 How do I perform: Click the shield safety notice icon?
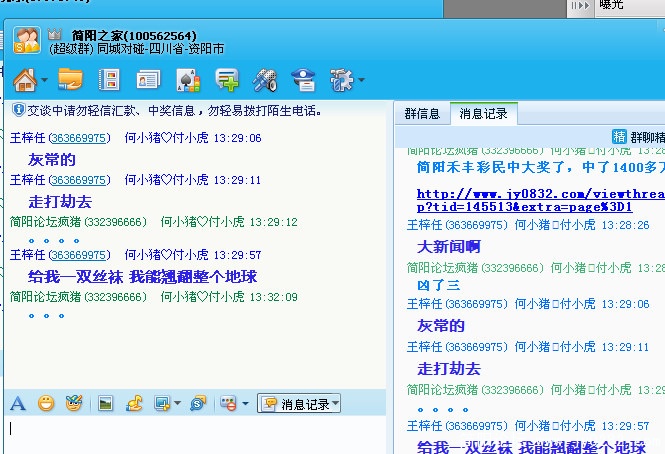(18, 110)
